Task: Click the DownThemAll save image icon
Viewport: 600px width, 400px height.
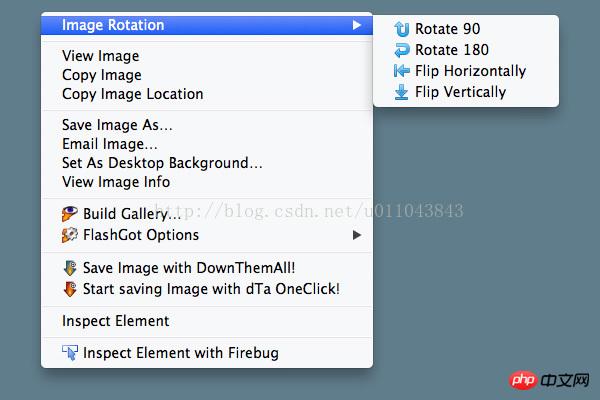Action: (x=70, y=268)
